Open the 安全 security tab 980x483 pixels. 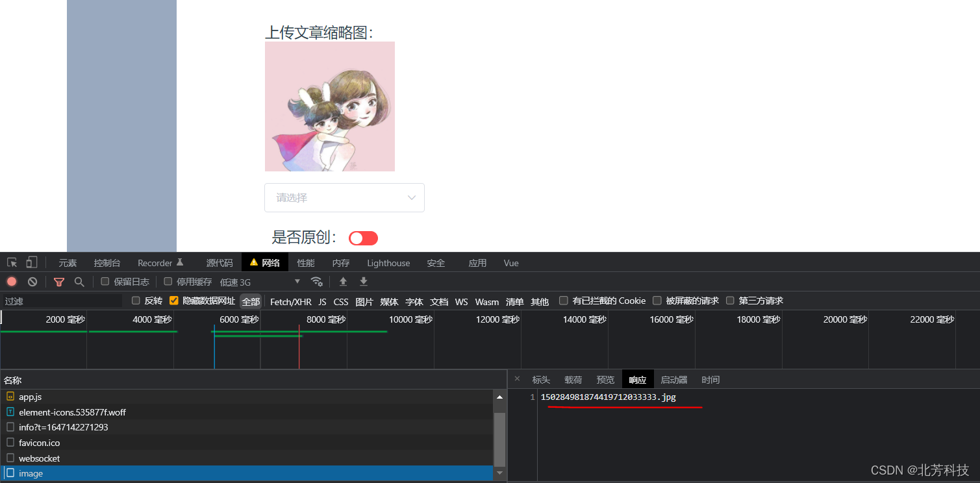[436, 263]
